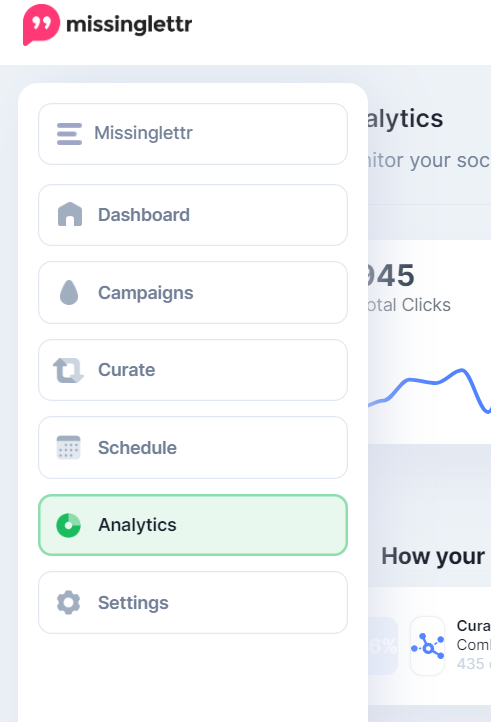Open the Schedule page
The height and width of the screenshot is (722, 491).
193,448
